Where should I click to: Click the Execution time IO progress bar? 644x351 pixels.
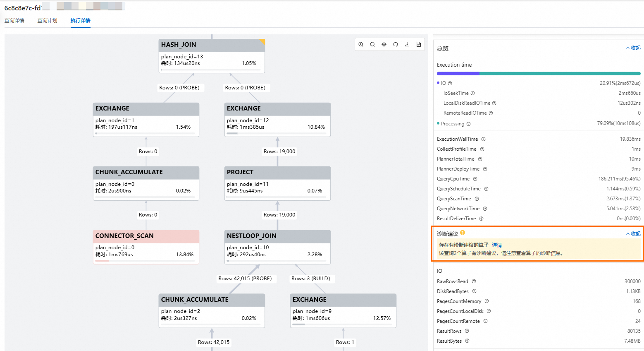(458, 74)
